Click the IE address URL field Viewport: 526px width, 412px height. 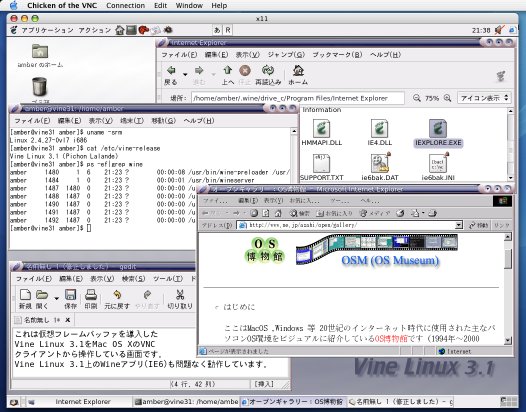(350, 225)
